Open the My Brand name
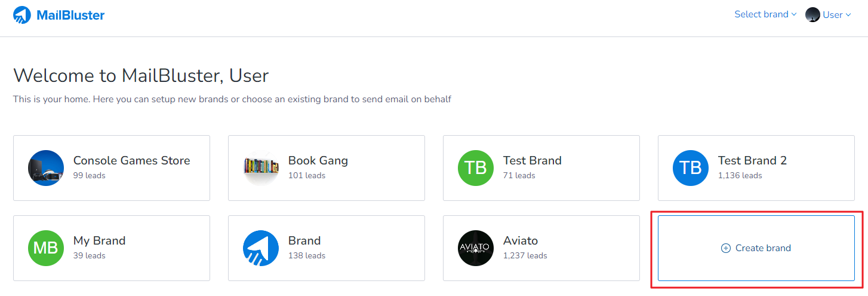868x296 pixels. tap(99, 241)
